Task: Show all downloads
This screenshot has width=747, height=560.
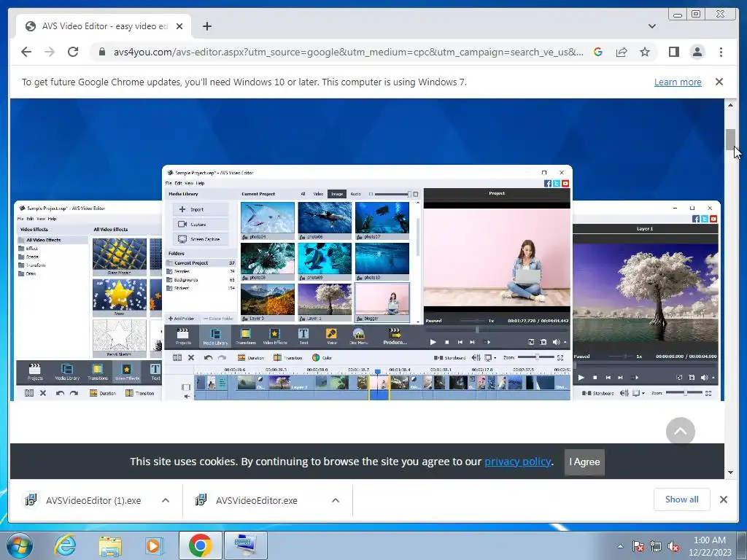Action: coord(682,499)
